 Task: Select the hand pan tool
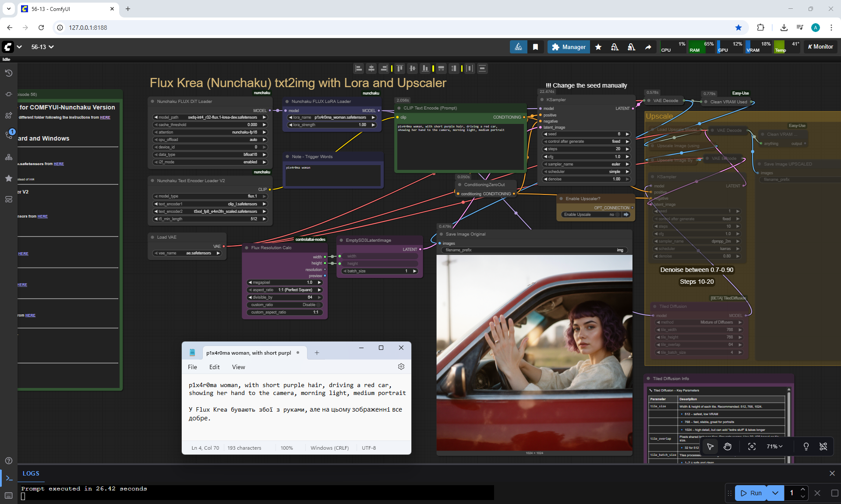coord(728,446)
